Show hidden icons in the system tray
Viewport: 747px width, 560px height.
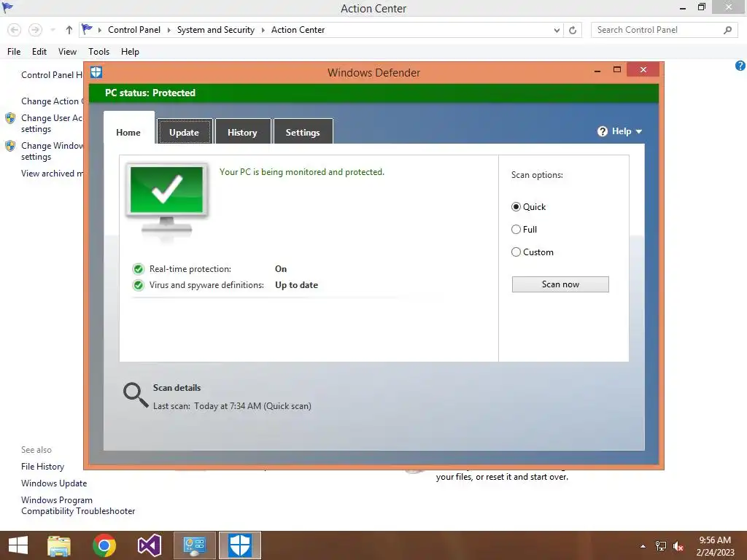click(x=643, y=546)
